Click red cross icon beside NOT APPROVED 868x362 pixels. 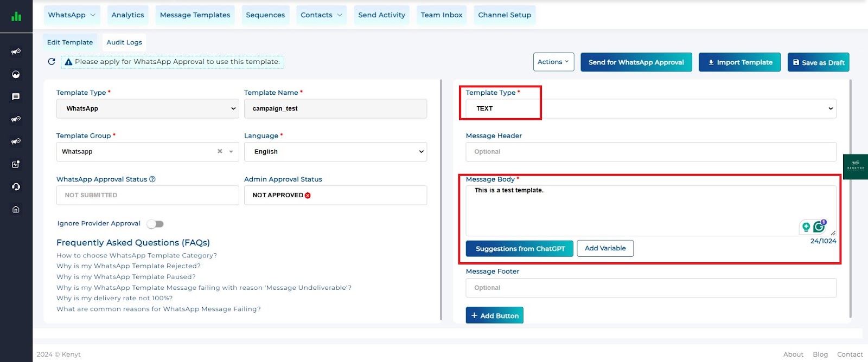[x=308, y=196]
